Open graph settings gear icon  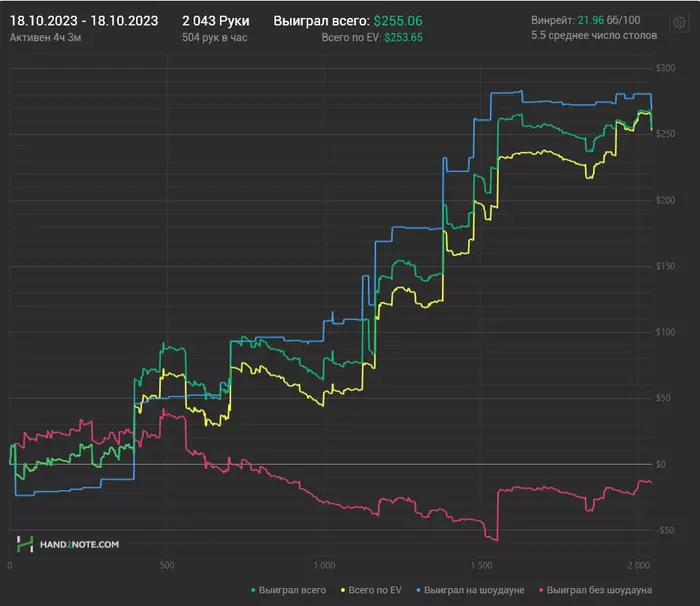pyautogui.click(x=679, y=22)
